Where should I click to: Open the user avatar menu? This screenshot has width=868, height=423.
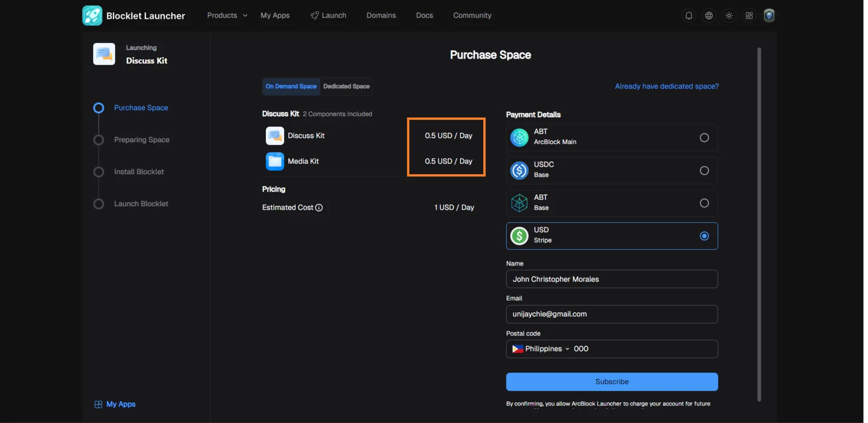(769, 16)
